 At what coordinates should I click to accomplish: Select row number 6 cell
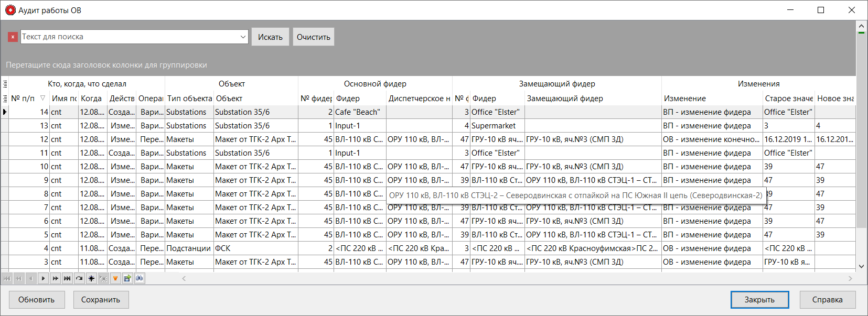[29, 221]
